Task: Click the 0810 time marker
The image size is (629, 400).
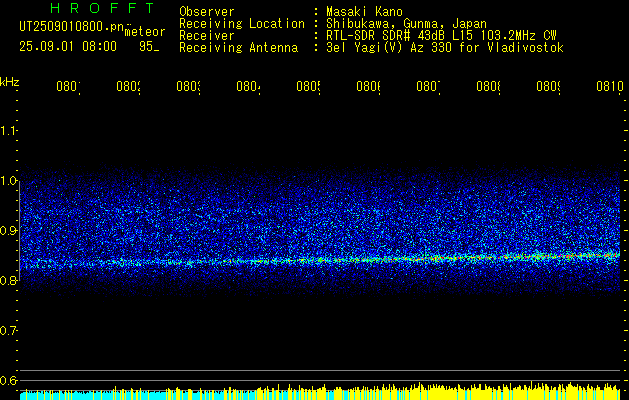Action: (x=610, y=86)
